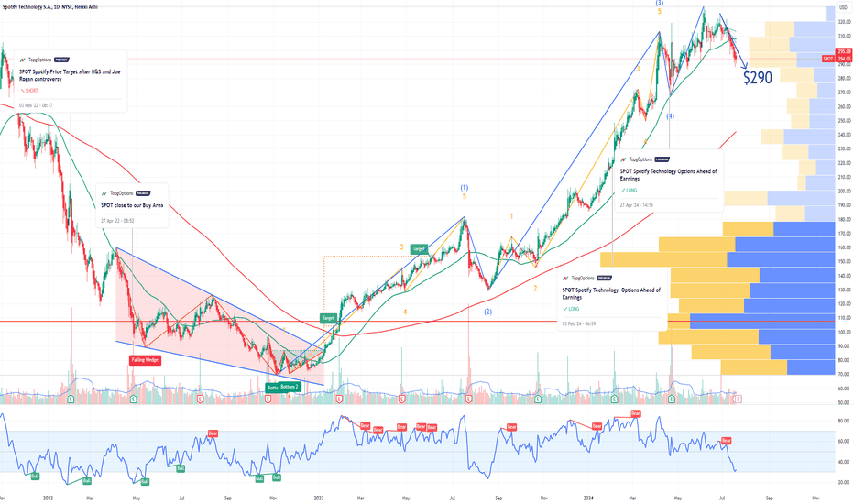Viewport: 854px width, 504px height.
Task: Click the red earnings marker for late October 2022
Action: tap(268, 400)
